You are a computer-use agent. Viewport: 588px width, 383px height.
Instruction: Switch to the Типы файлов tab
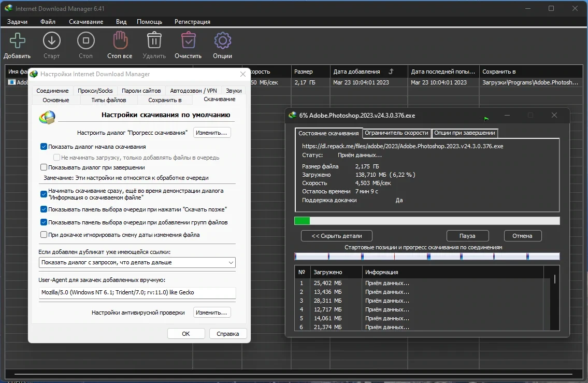tap(109, 100)
